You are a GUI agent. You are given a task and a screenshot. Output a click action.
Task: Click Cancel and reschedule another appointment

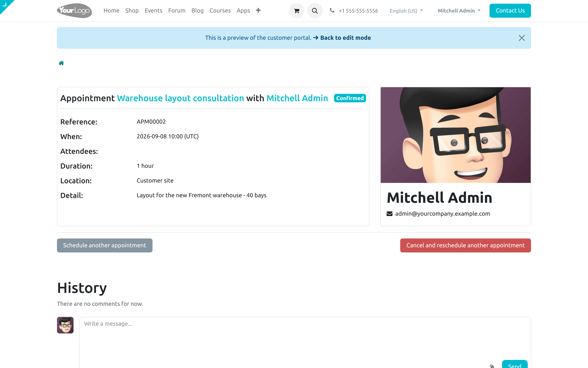(x=466, y=245)
